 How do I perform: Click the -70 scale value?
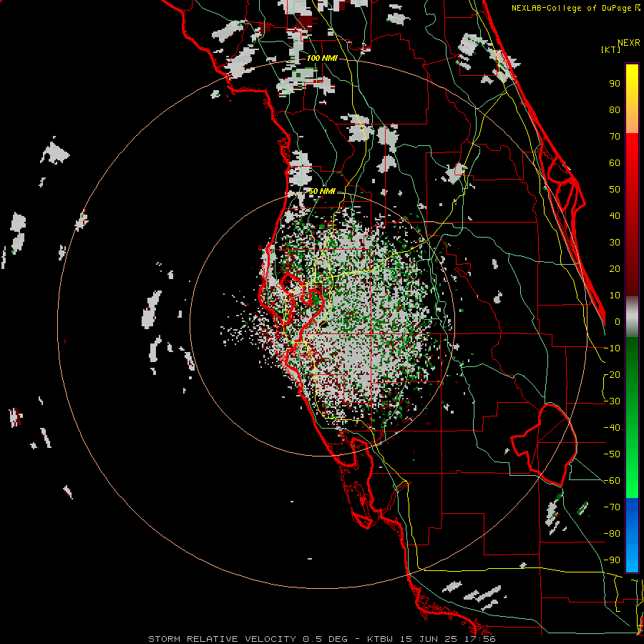(612, 507)
